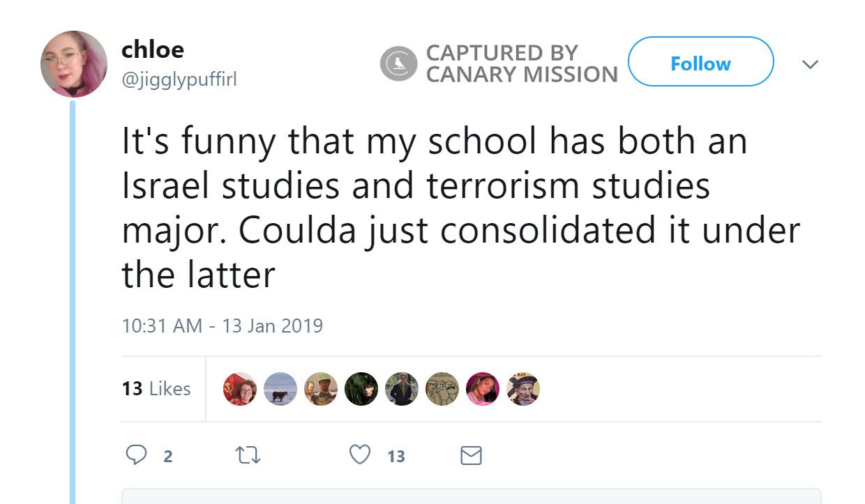This screenshot has width=865, height=504.
Task: Send tweet via the envelope message icon
Action: tap(472, 456)
